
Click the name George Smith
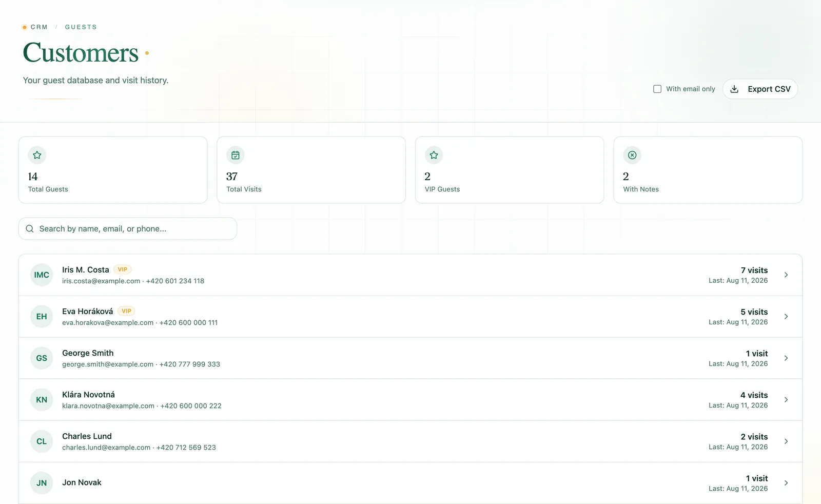click(x=88, y=353)
